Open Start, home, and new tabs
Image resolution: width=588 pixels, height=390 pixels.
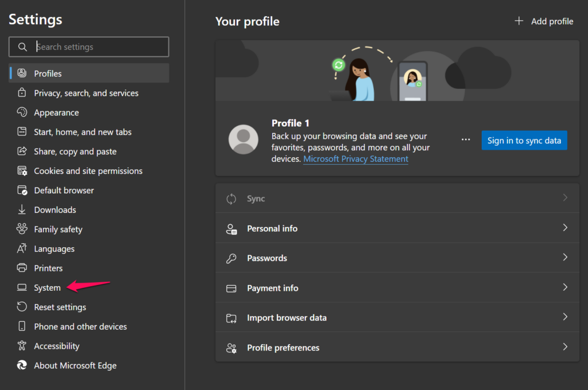89,131
